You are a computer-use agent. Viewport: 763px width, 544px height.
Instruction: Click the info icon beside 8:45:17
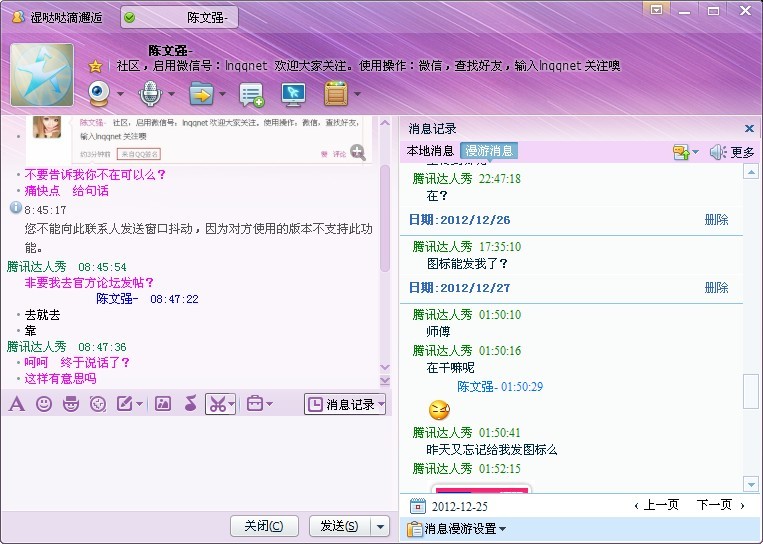point(16,208)
